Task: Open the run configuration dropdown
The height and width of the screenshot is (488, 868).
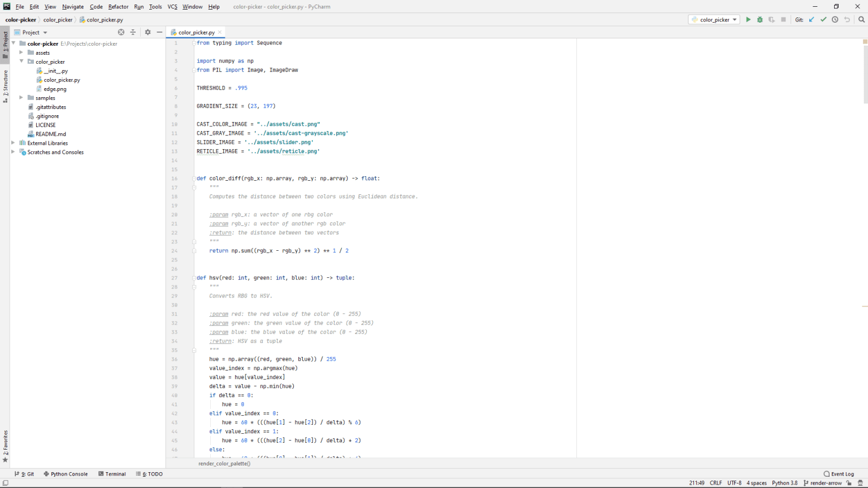Action: pyautogui.click(x=714, y=20)
